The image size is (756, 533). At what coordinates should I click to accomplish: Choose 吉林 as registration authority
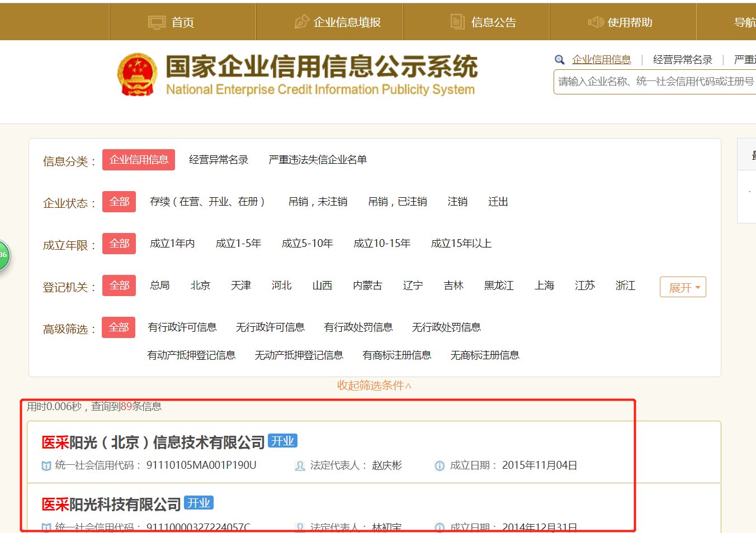click(453, 285)
